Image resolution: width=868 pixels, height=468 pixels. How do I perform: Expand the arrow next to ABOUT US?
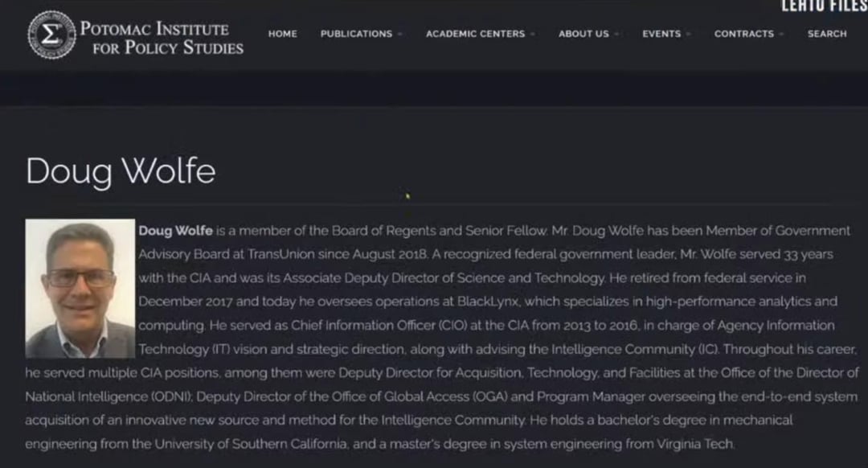coord(617,35)
